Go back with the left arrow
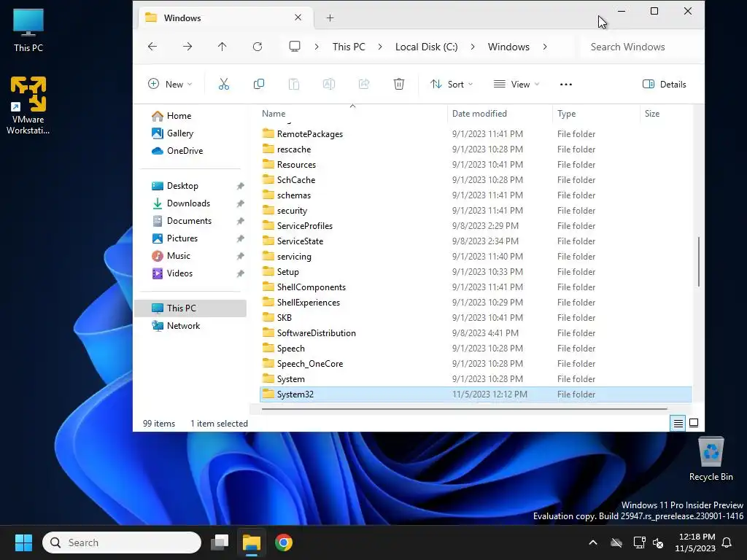Image resolution: width=747 pixels, height=560 pixels. pos(152,47)
